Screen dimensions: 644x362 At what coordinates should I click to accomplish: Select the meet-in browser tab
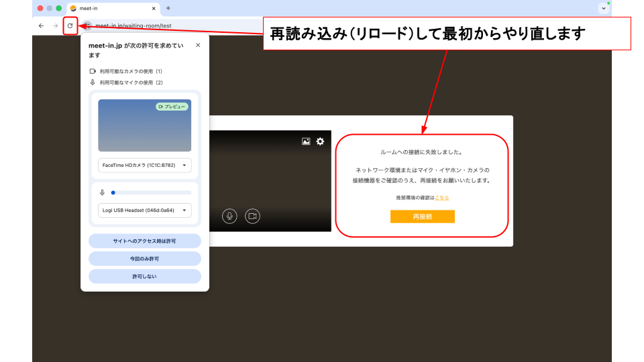click(x=111, y=8)
